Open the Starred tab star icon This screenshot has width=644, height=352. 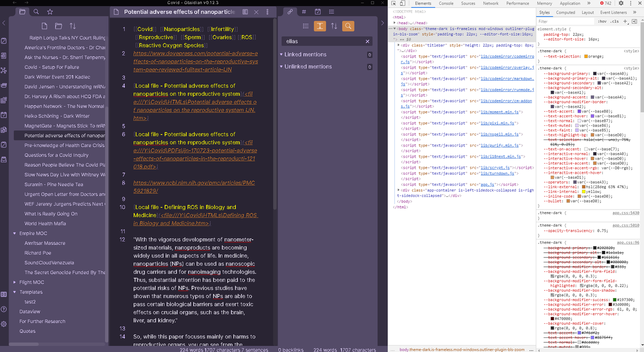pyautogui.click(x=50, y=12)
